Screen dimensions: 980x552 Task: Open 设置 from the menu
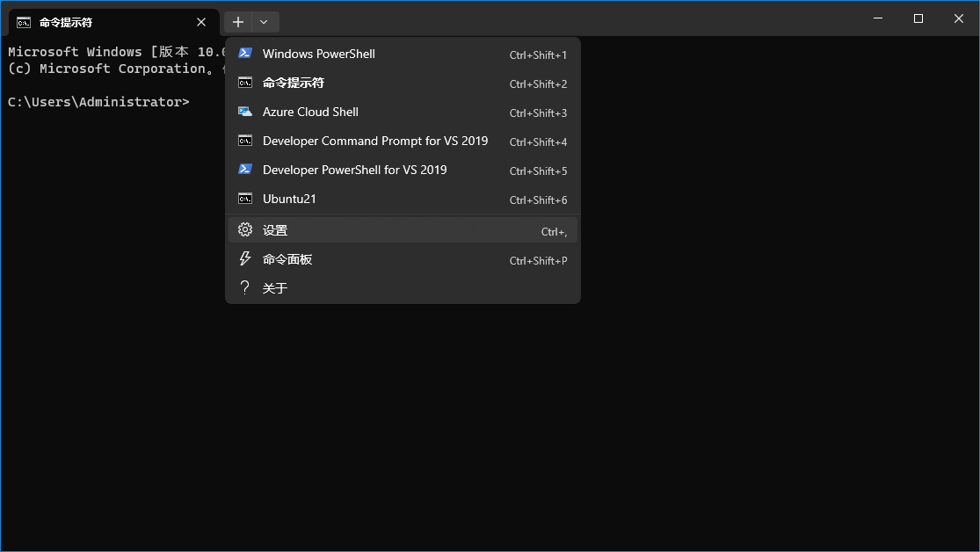click(x=403, y=230)
